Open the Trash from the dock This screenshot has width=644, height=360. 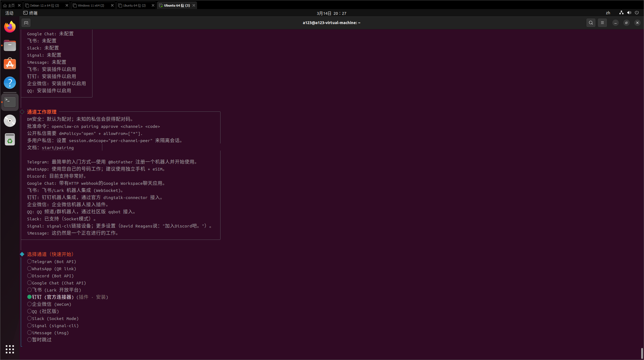(x=10, y=140)
